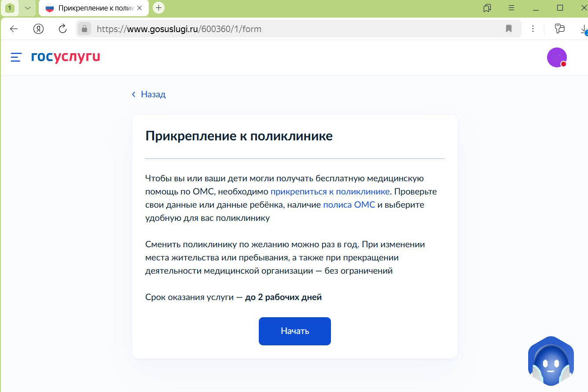This screenshot has width=588, height=392.
Task: Click the robot assistant in the corner
Action: point(551,361)
